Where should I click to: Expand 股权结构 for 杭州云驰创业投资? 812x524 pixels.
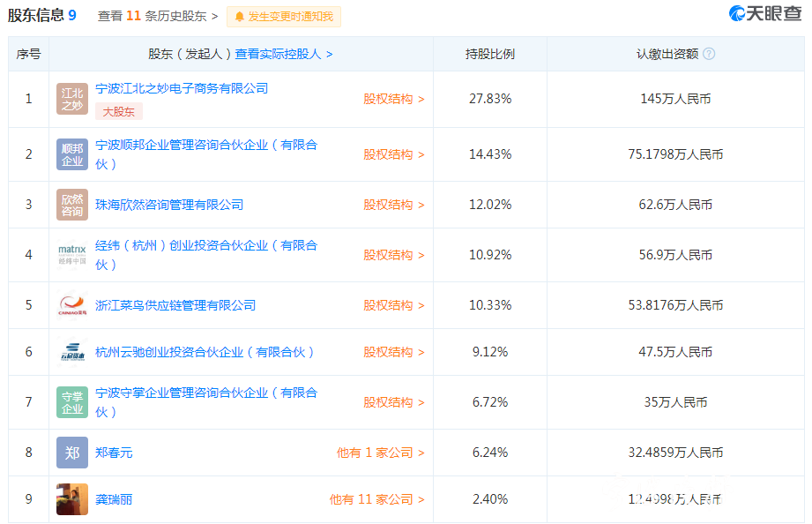[x=394, y=352]
